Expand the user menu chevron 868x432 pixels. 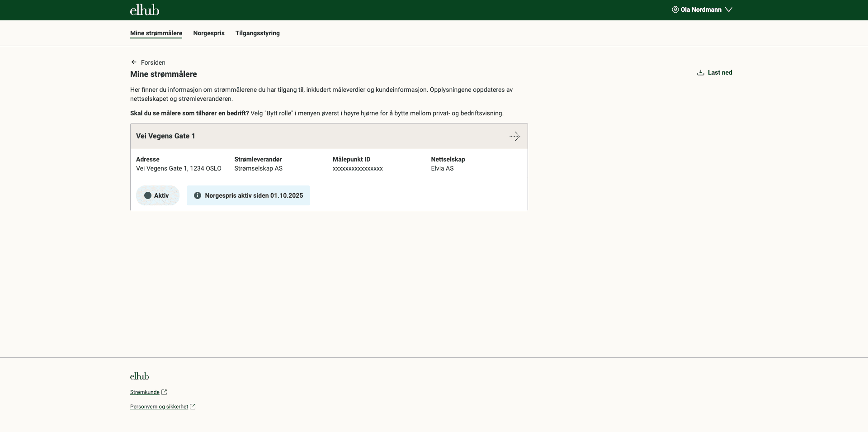pyautogui.click(x=728, y=9)
